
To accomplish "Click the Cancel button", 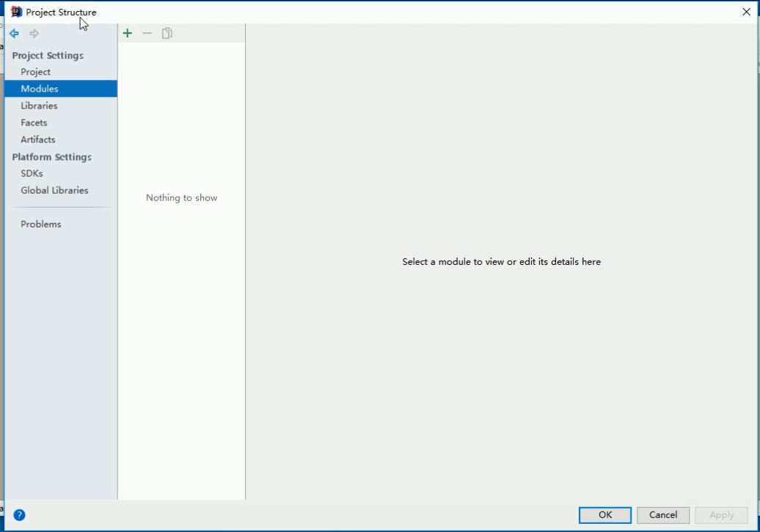I will coord(663,515).
